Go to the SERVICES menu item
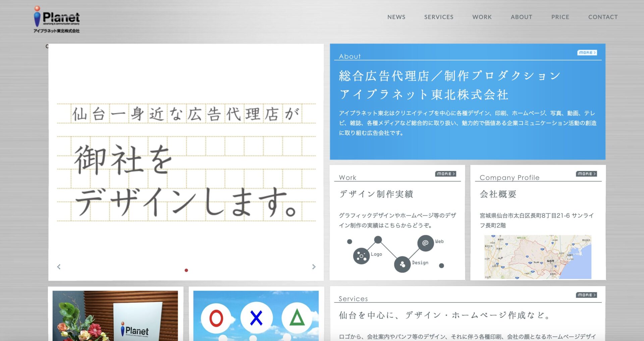644x341 pixels. click(x=438, y=17)
